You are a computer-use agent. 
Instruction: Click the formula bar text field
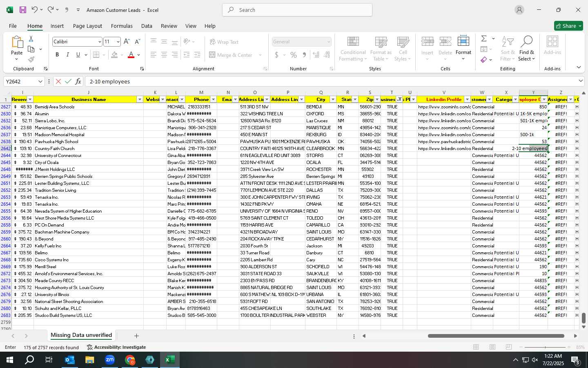(331, 81)
